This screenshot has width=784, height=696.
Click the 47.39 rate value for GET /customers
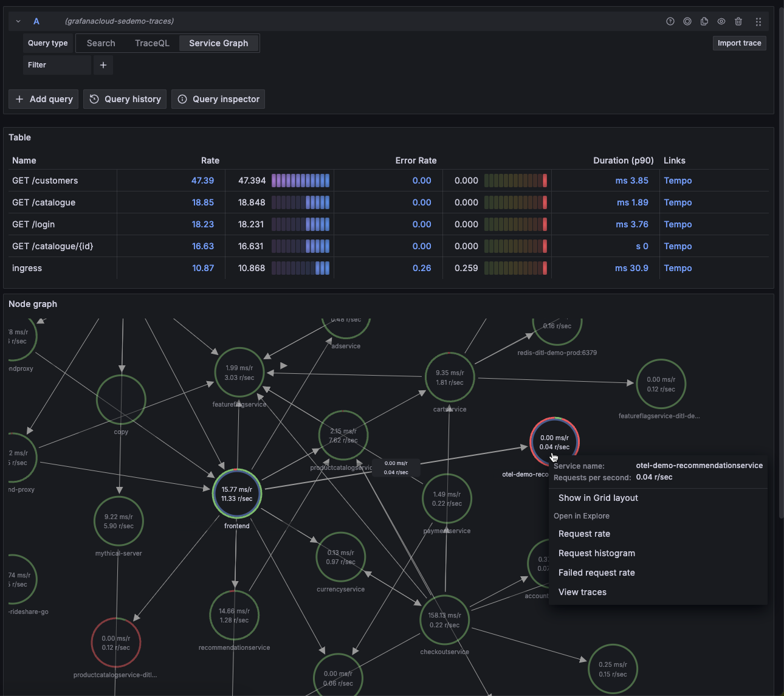pyautogui.click(x=203, y=181)
